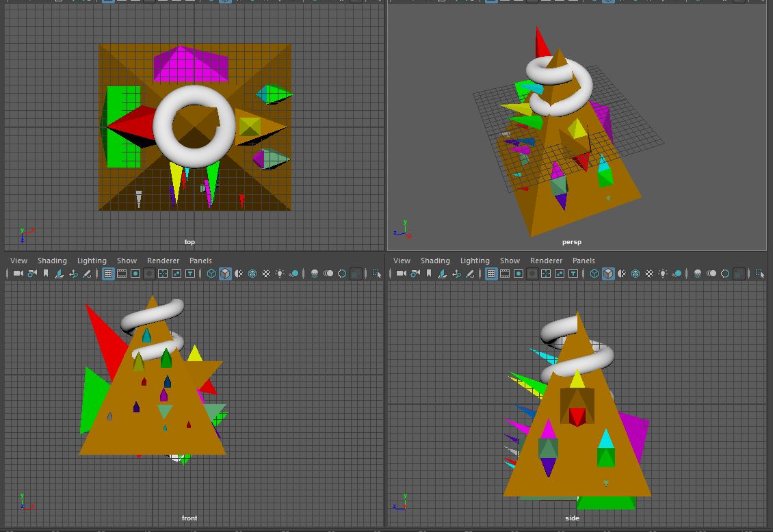Click Lock Camera icon in side panel
Viewport: 773px width, 532px height.
[415, 274]
